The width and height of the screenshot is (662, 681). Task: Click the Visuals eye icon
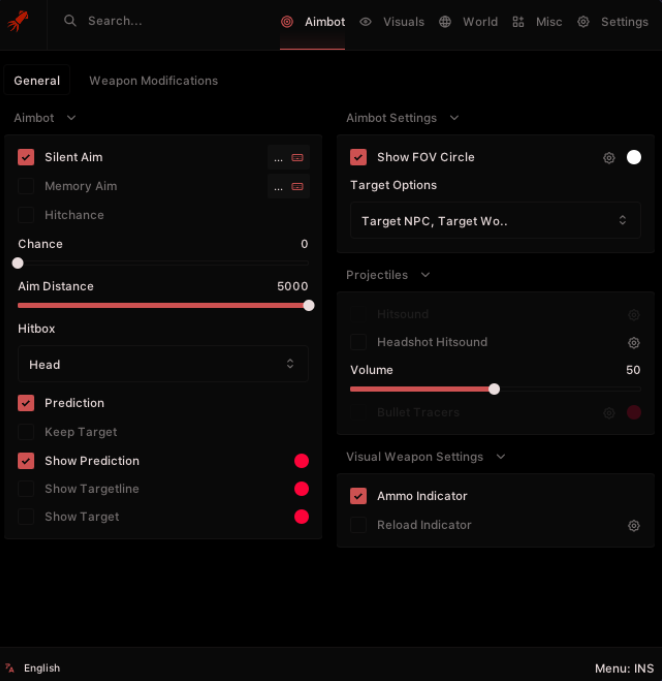(365, 22)
